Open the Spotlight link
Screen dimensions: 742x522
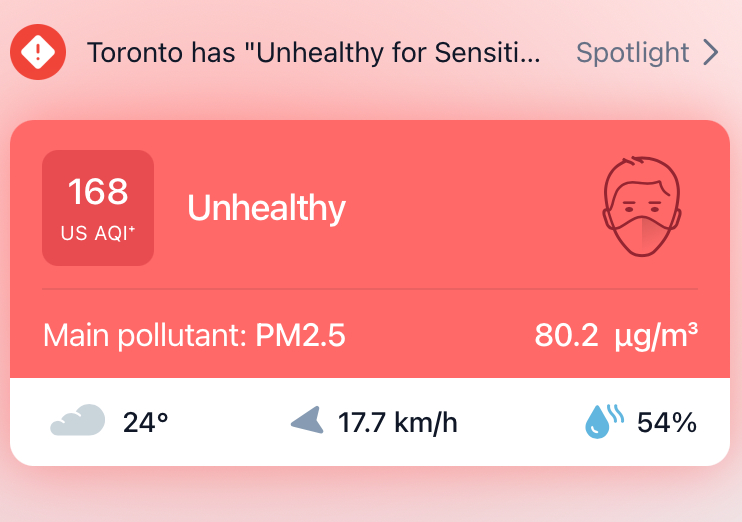point(632,52)
